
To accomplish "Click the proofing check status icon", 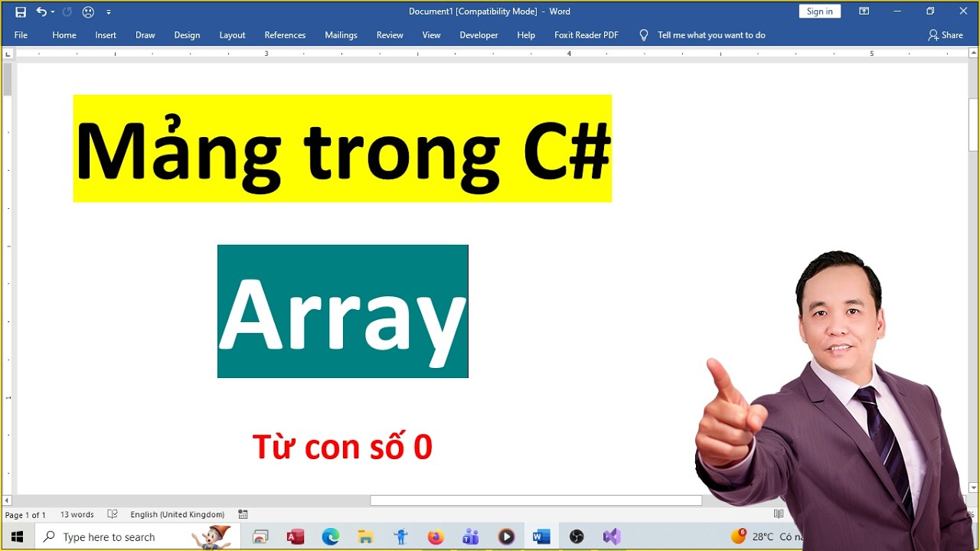I will click(x=113, y=515).
